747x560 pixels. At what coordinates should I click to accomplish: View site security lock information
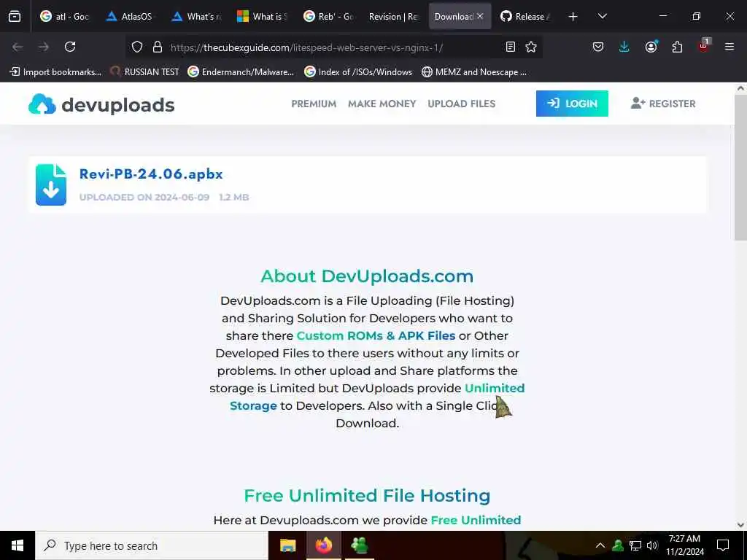coord(158,47)
